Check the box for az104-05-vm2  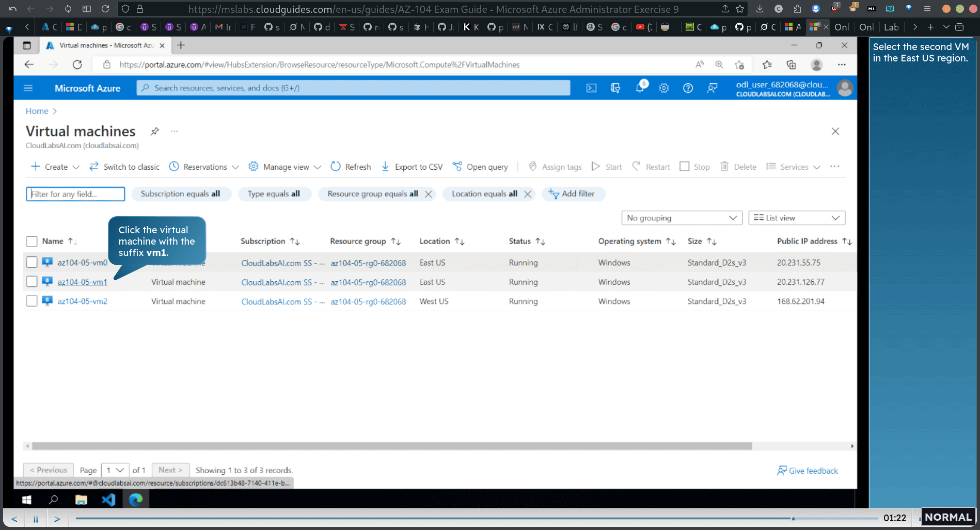coord(31,301)
